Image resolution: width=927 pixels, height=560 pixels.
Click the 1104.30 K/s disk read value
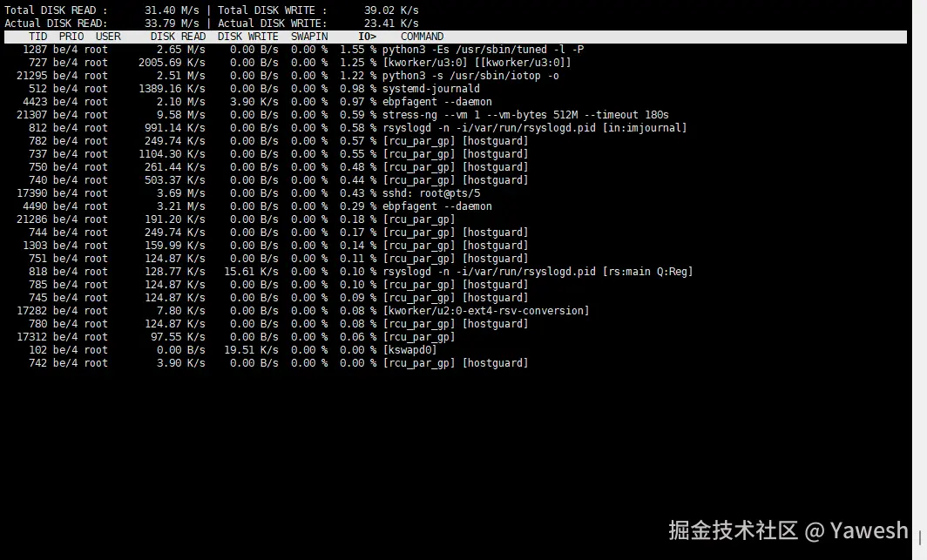tap(172, 154)
